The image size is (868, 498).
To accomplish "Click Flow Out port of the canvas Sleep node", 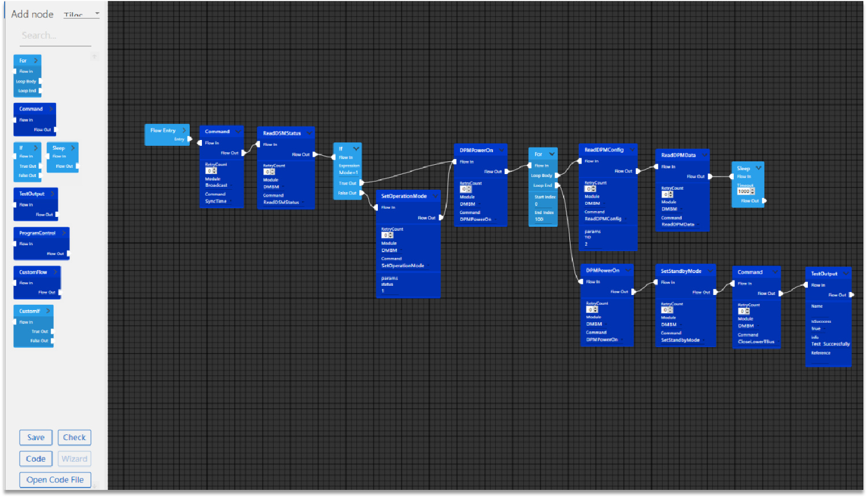I will (764, 201).
